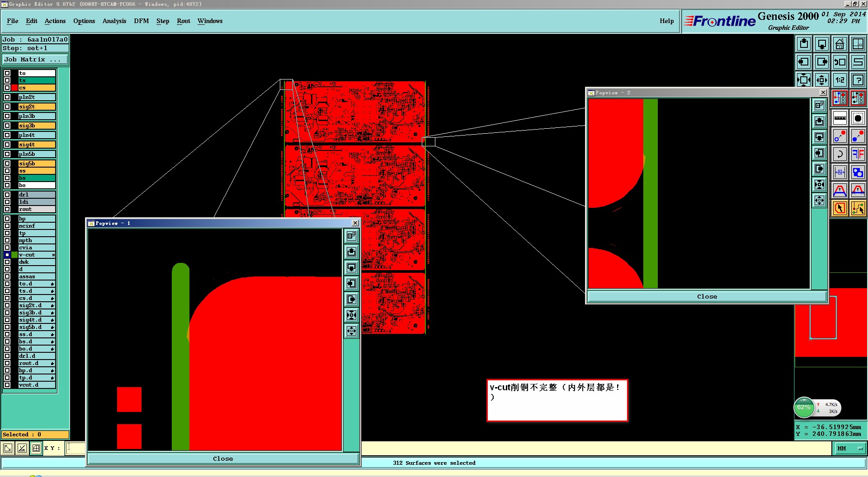Click the Job Matrix button
The height and width of the screenshot is (477, 868).
point(35,60)
